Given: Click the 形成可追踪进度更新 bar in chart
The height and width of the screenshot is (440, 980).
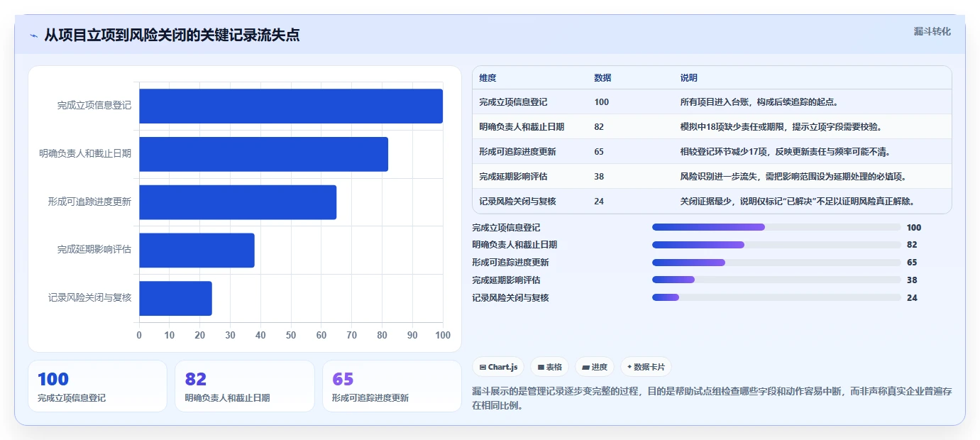Looking at the screenshot, I should click(238, 202).
